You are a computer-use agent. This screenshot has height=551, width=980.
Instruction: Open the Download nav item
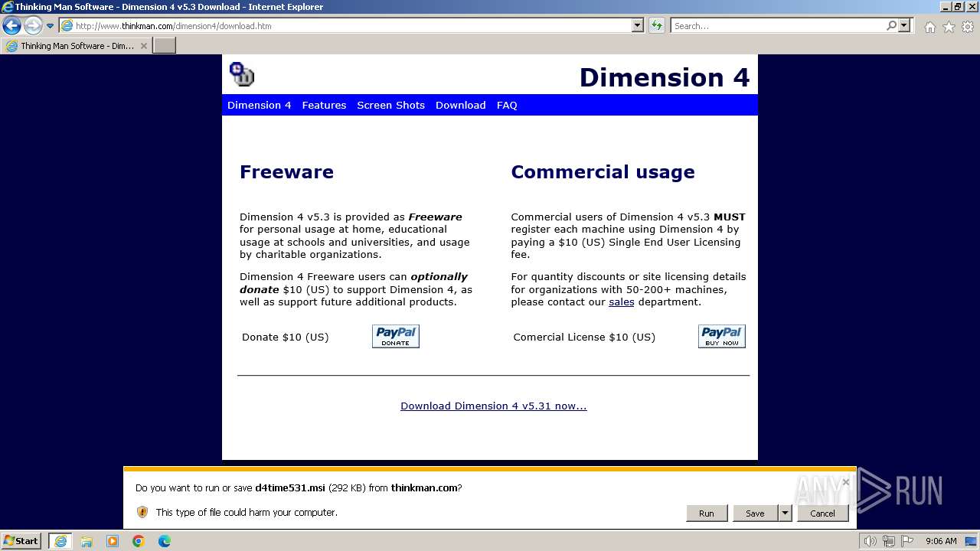click(460, 105)
